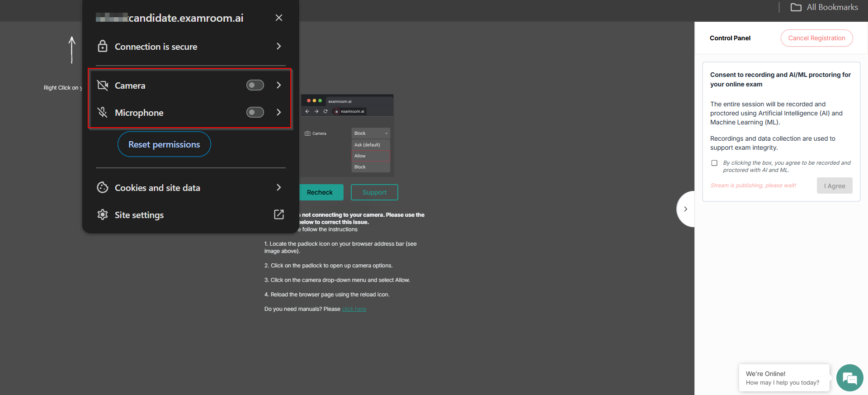
Task: Click the muted microphone icon
Action: point(103,112)
